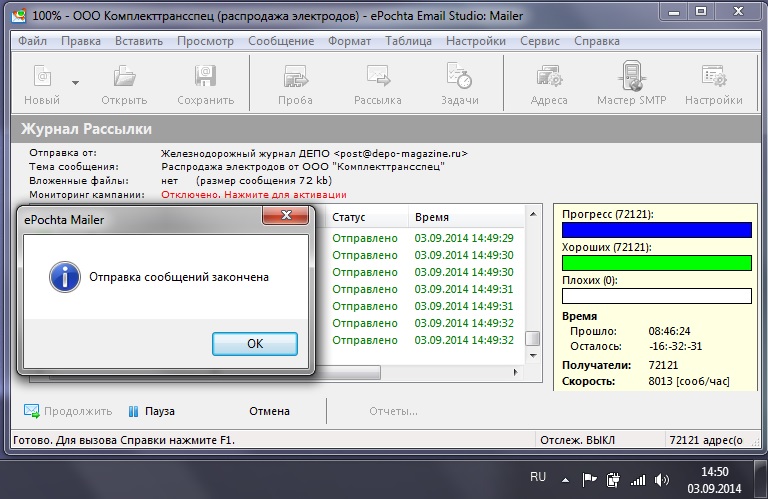The height and width of the screenshot is (499, 768).
Task: Click the Рассылка mailing icon
Action: [378, 76]
